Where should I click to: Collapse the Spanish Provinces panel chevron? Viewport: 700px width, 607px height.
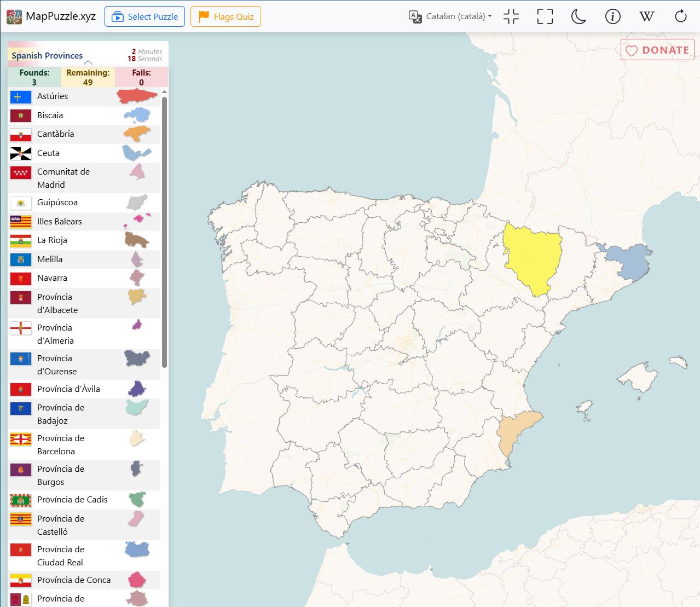click(x=88, y=62)
